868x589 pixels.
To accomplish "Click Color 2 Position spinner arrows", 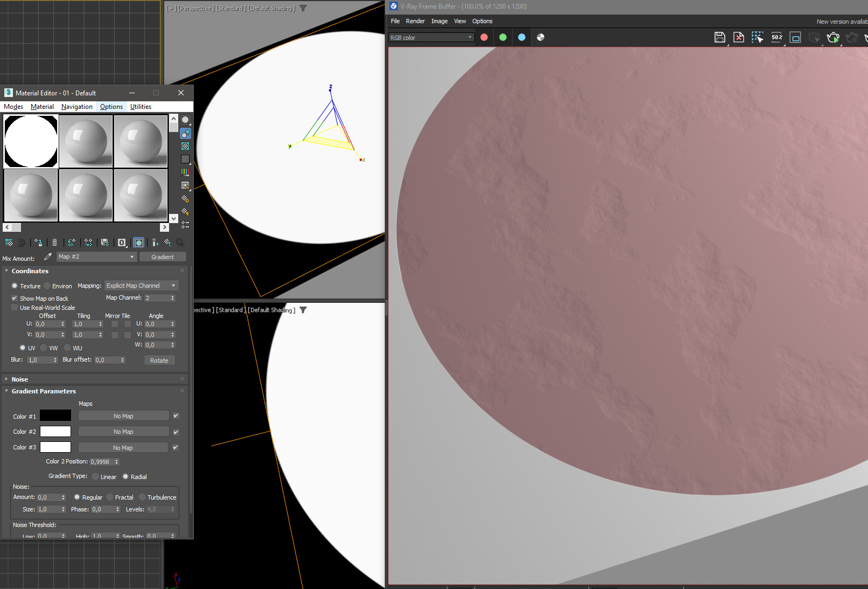I will pyautogui.click(x=117, y=461).
